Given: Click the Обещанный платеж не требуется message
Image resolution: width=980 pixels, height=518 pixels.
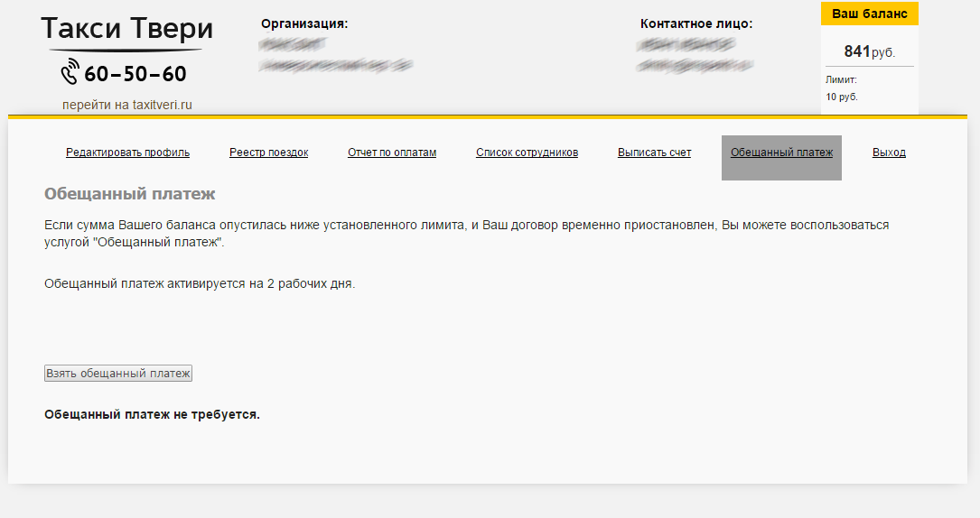Looking at the screenshot, I should [x=152, y=415].
